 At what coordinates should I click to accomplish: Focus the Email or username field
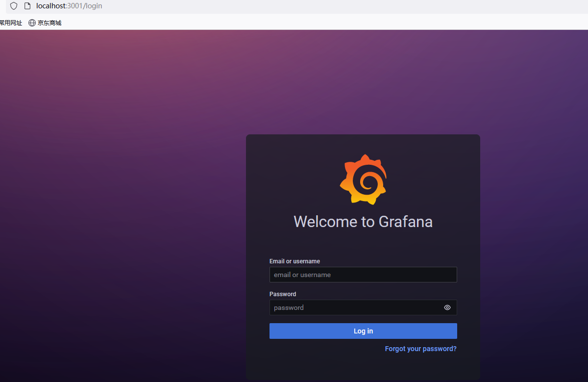[x=363, y=275]
